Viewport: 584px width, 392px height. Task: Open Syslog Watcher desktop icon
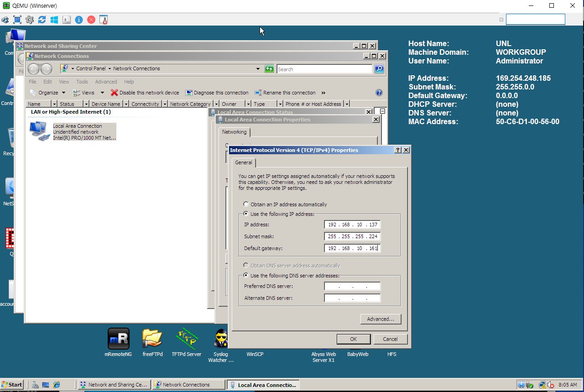tap(221, 339)
